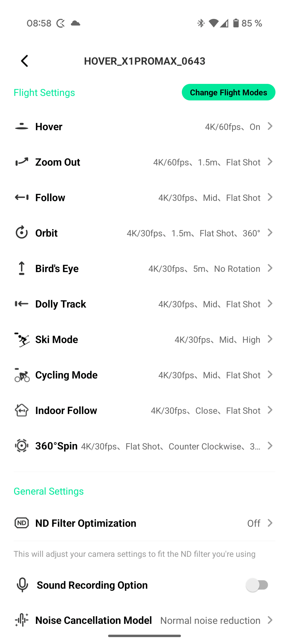
Task: Toggle the Sound Recording Option switch
Action: (257, 585)
